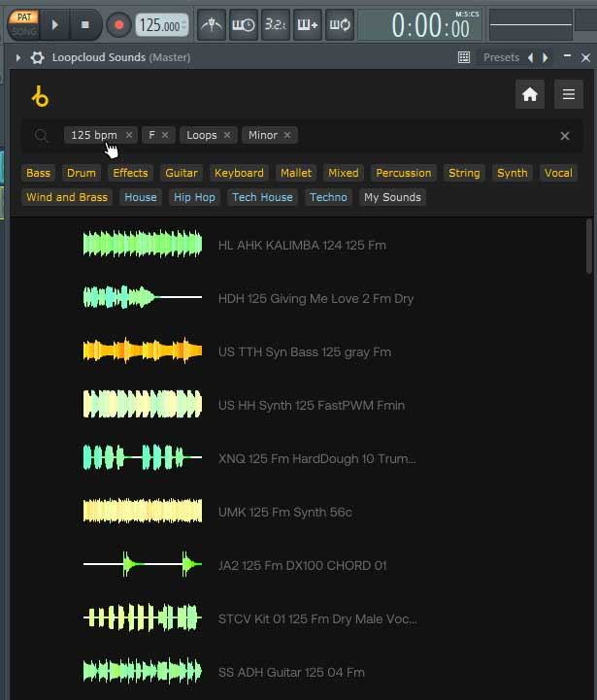
Task: Open the Presets dropdown
Action: click(501, 57)
